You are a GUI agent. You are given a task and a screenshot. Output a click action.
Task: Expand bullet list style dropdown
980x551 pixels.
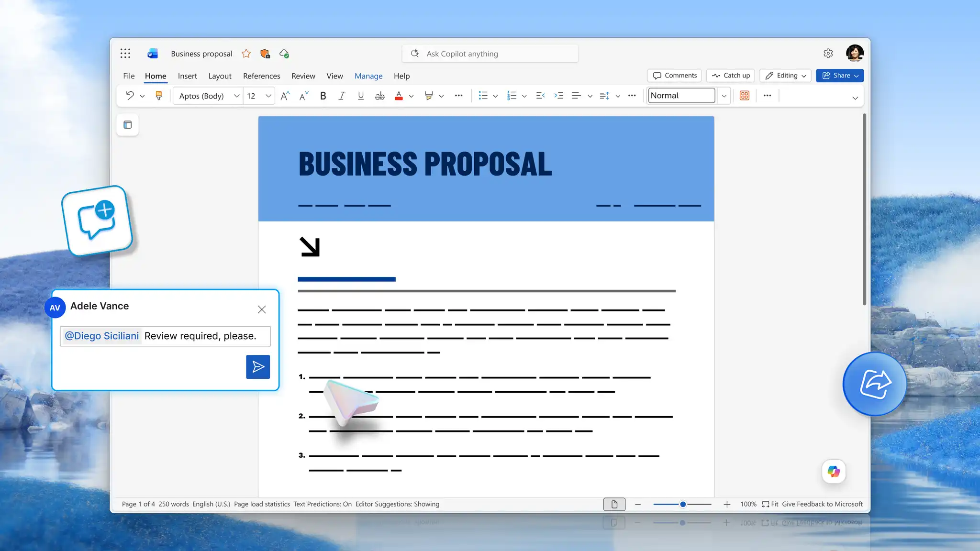495,96
